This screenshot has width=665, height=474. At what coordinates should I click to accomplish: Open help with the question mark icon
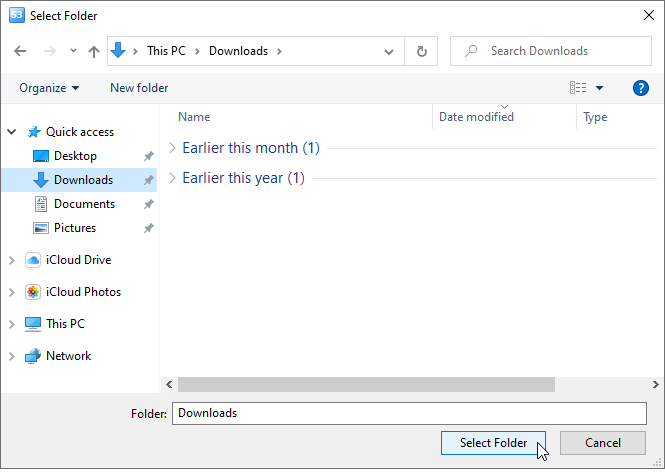click(640, 88)
